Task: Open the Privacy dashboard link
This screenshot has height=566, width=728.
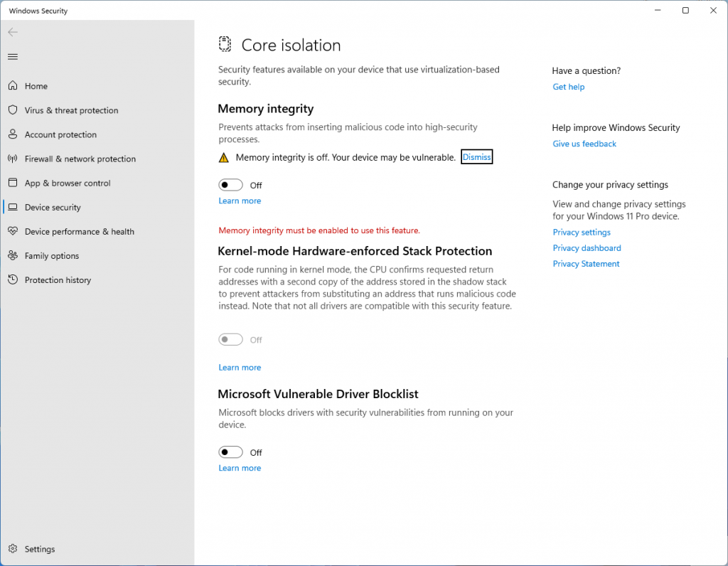Action: tap(587, 248)
